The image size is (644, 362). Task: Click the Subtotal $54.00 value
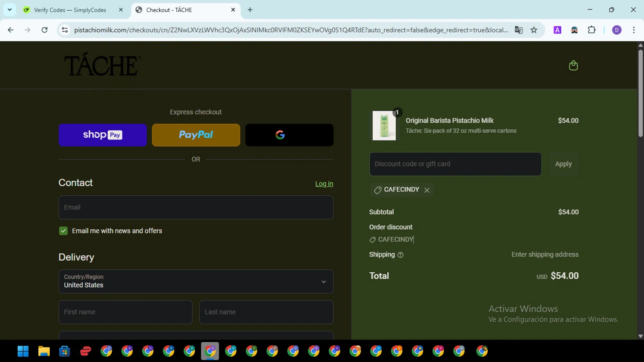(568, 212)
